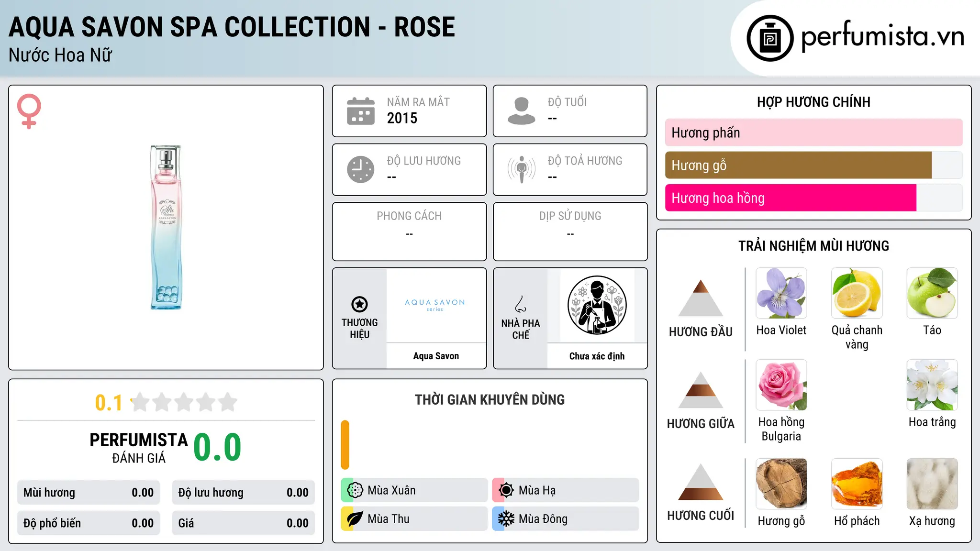Click the Trải Nghiệm Mùi Hương heading
Viewport: 980px width, 551px height.
coord(813,246)
